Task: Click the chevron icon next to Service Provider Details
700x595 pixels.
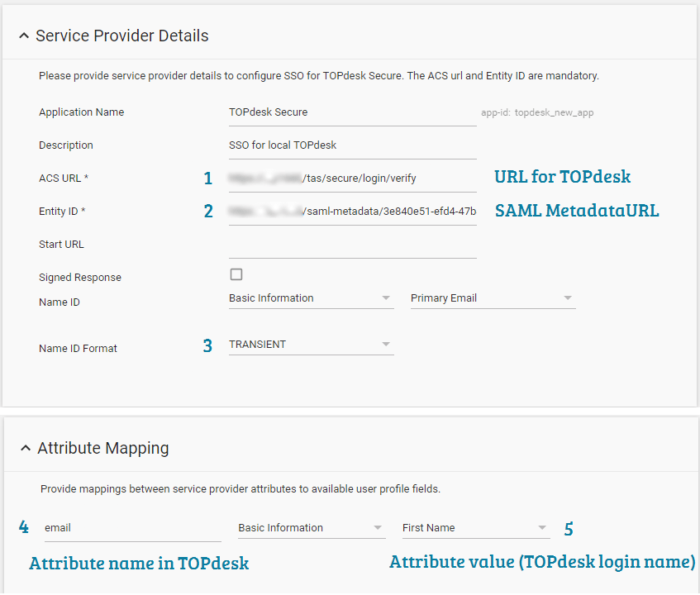Action: pyautogui.click(x=24, y=36)
